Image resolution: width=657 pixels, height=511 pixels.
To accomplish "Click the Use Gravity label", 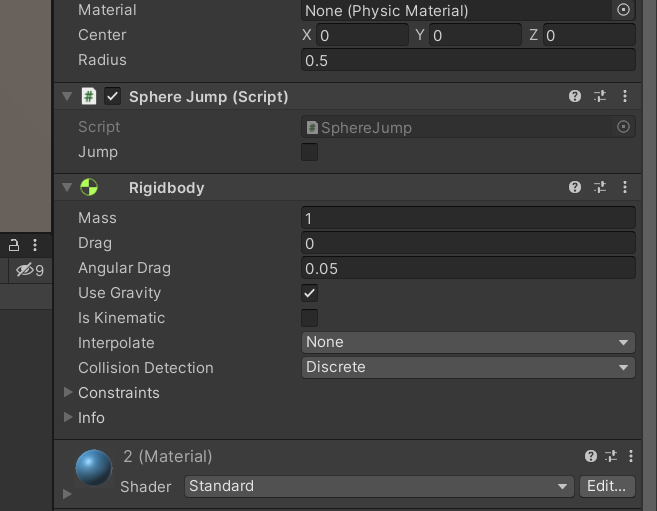I will (x=119, y=293).
